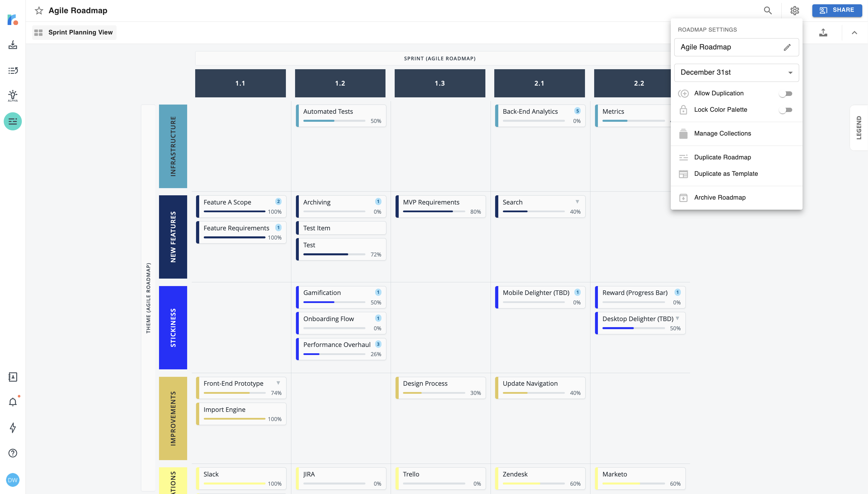Click the Improvements theme header

[173, 418]
